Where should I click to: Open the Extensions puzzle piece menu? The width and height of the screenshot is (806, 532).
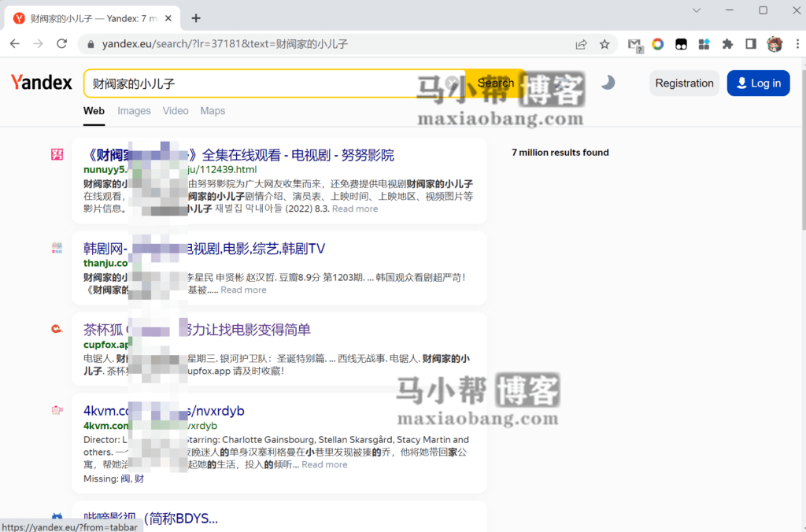pyautogui.click(x=727, y=44)
